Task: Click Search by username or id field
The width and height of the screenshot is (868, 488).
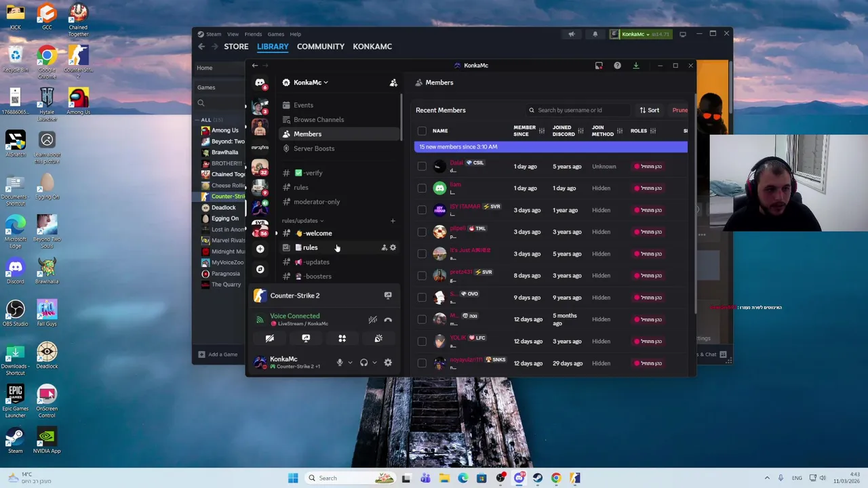Action: point(578,110)
